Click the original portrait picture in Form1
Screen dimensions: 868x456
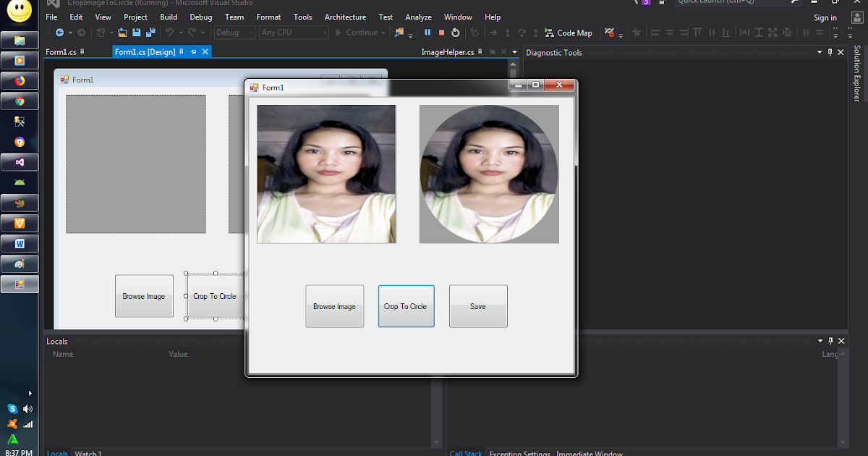[326, 174]
